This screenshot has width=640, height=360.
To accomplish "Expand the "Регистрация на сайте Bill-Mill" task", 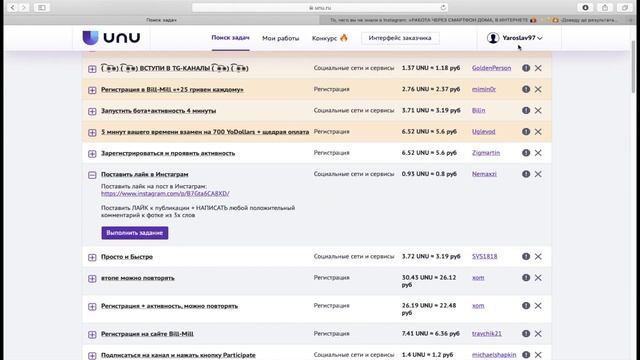I will click(92, 335).
